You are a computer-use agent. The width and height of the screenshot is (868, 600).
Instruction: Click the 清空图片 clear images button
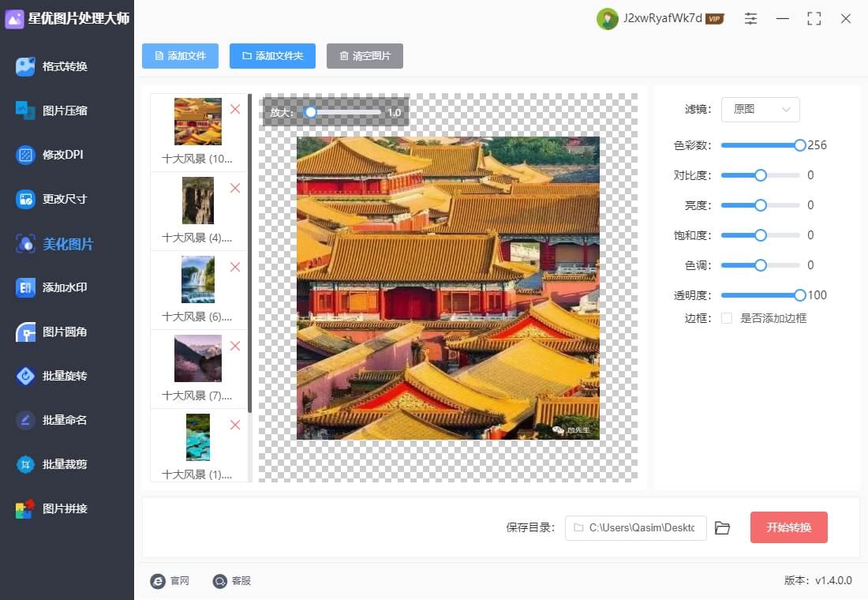pyautogui.click(x=365, y=56)
